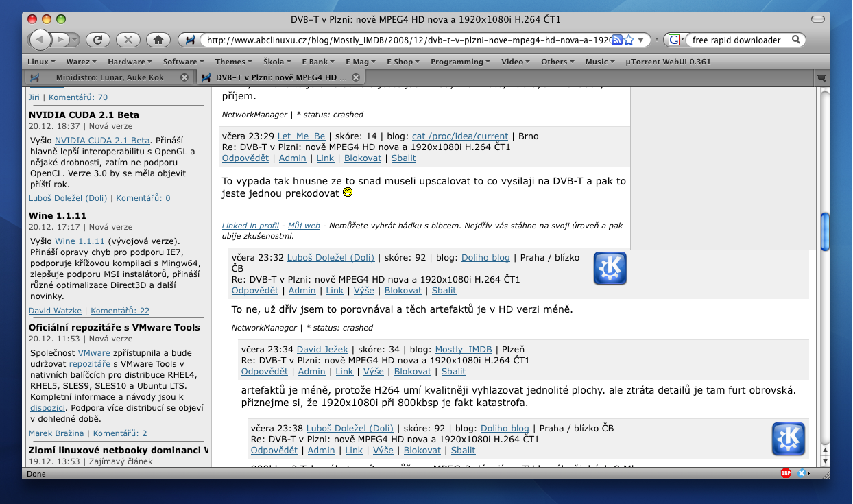The height and width of the screenshot is (504, 853).
Task: Go to the Home page icon
Action: (x=158, y=40)
